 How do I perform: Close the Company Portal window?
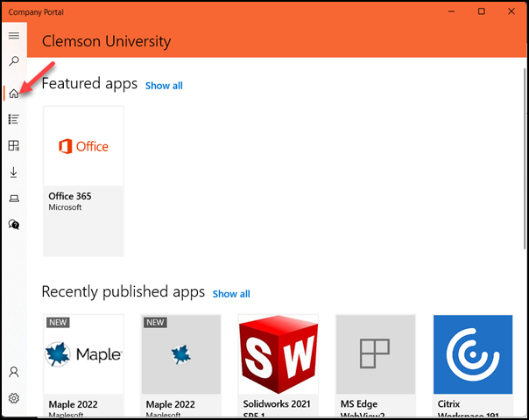click(511, 11)
